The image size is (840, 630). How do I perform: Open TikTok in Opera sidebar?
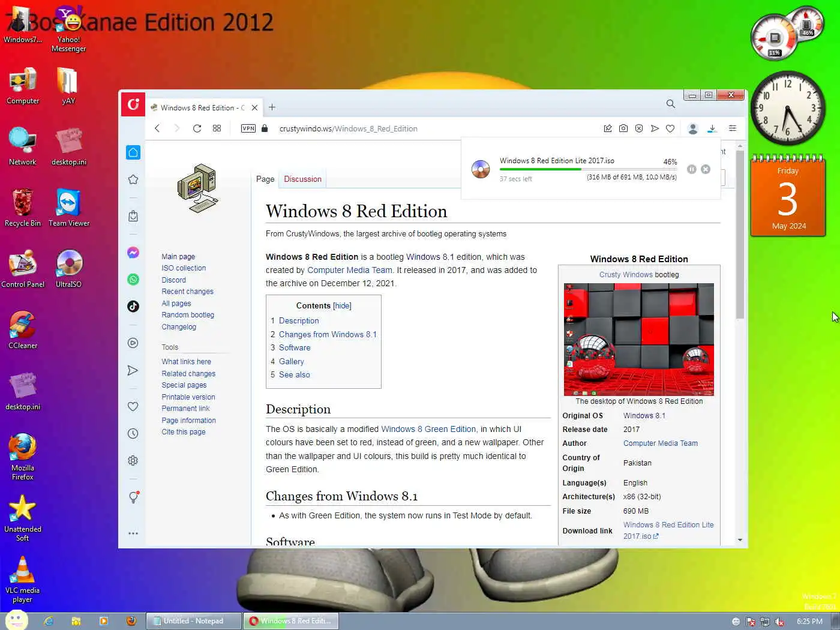click(133, 307)
